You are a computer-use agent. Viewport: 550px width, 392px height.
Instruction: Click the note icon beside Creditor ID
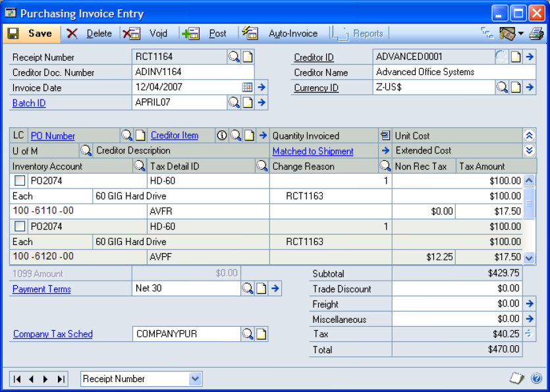[516, 57]
